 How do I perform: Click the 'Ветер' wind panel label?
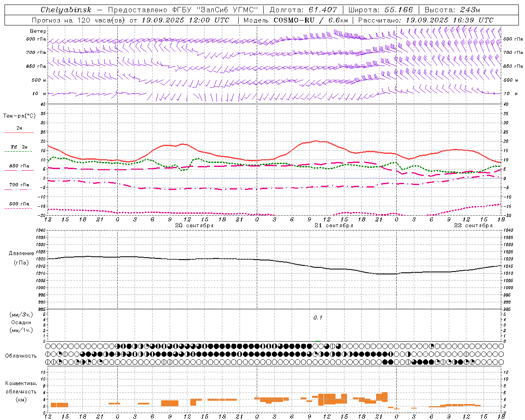tap(38, 31)
